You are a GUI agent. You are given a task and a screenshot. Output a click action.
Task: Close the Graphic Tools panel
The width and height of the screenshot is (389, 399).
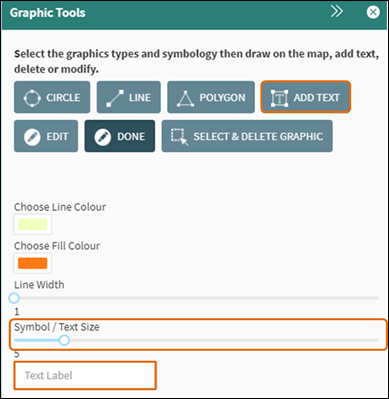point(373,12)
